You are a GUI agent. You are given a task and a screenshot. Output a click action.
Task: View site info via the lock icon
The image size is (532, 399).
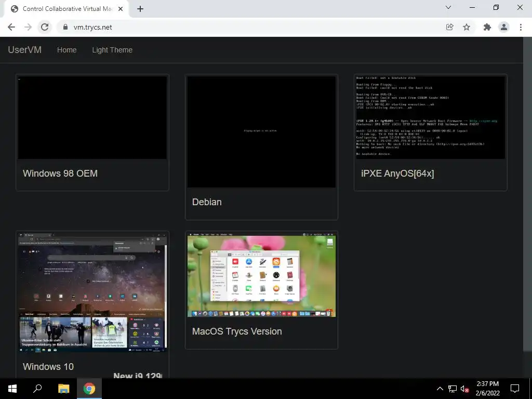click(65, 27)
